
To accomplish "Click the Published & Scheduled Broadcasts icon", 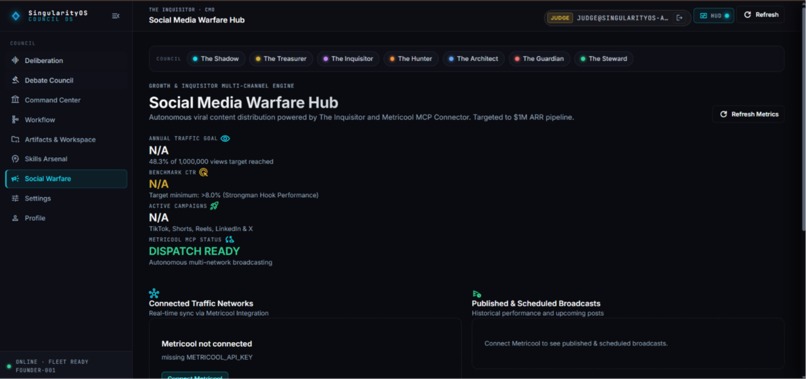I will (x=477, y=294).
